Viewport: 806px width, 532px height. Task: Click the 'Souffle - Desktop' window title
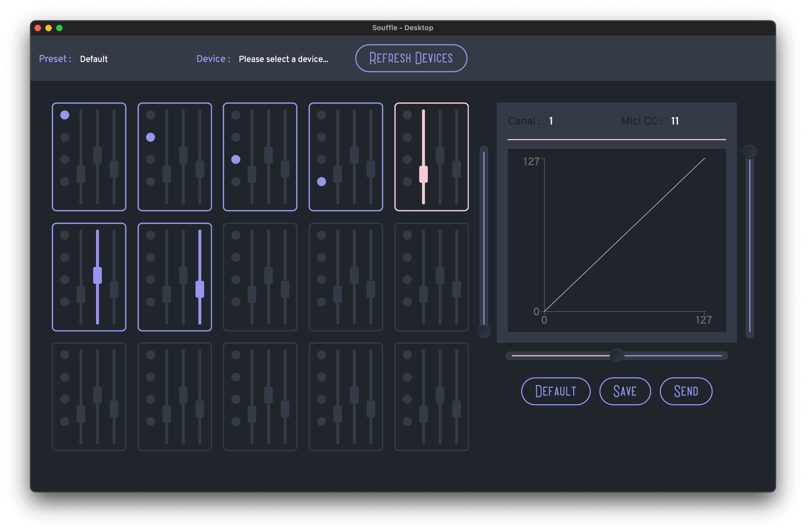pos(403,28)
